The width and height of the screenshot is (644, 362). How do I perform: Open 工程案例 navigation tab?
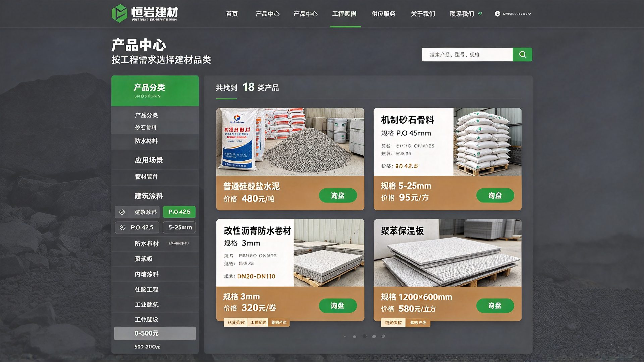[x=344, y=14]
